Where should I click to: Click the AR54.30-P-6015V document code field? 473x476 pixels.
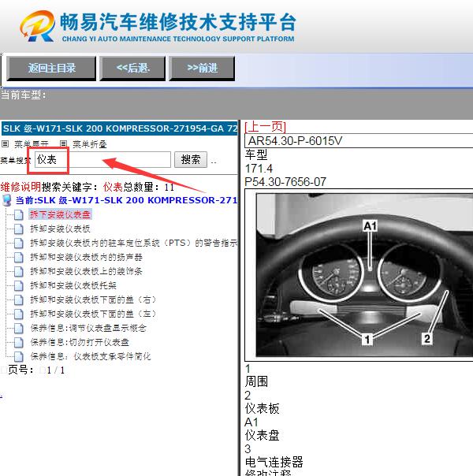359,141
